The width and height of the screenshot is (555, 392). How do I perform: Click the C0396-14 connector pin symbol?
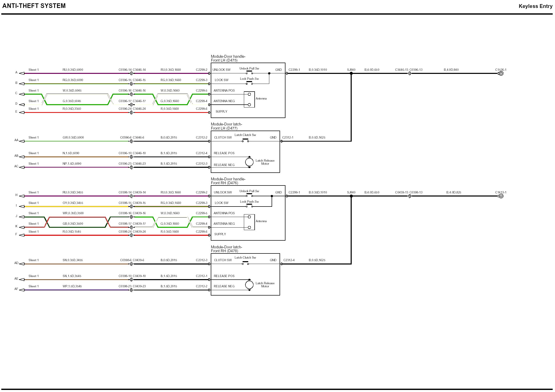pos(132,73)
